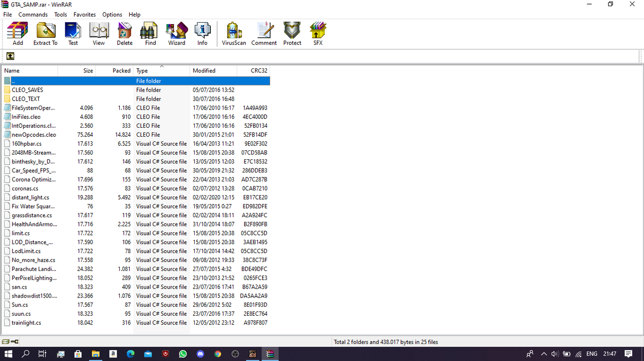Sort by Packed column header
The image size is (644, 361).
114,71
